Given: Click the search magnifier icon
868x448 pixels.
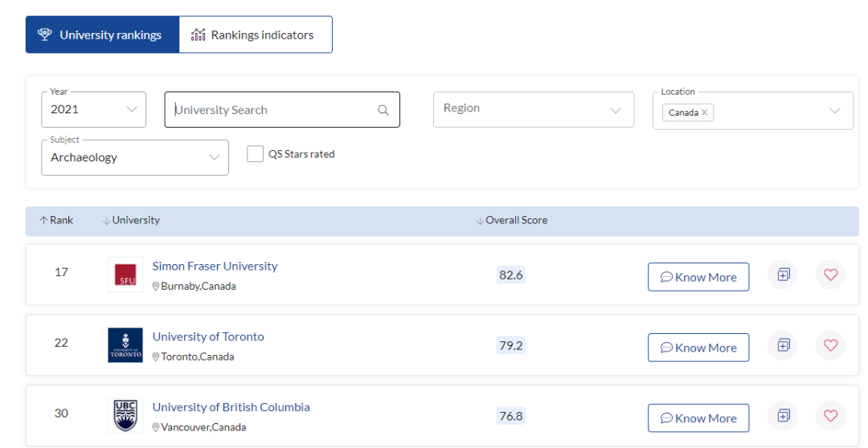Looking at the screenshot, I should (383, 110).
